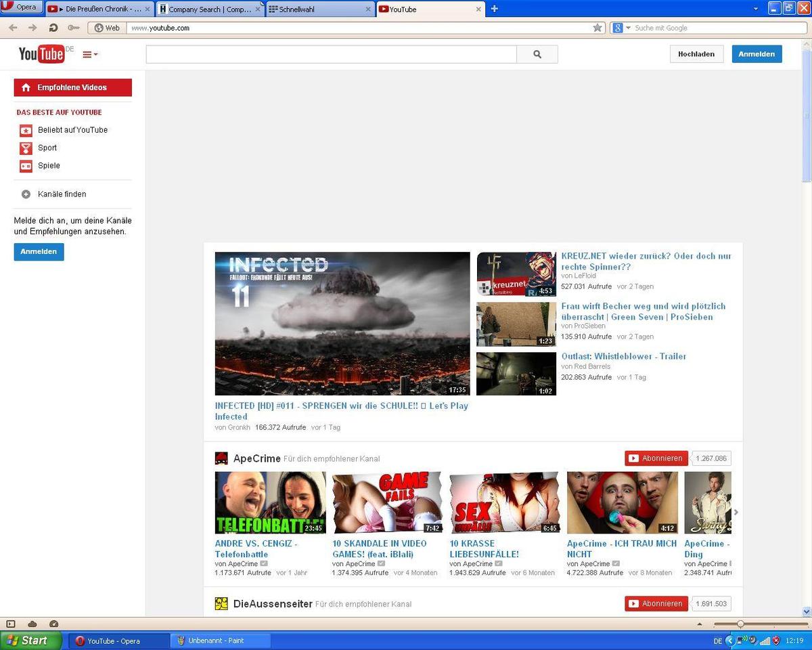The image size is (812, 650).
Task: Open KREUZ.NET wieder zurück video link
Action: [x=646, y=261]
